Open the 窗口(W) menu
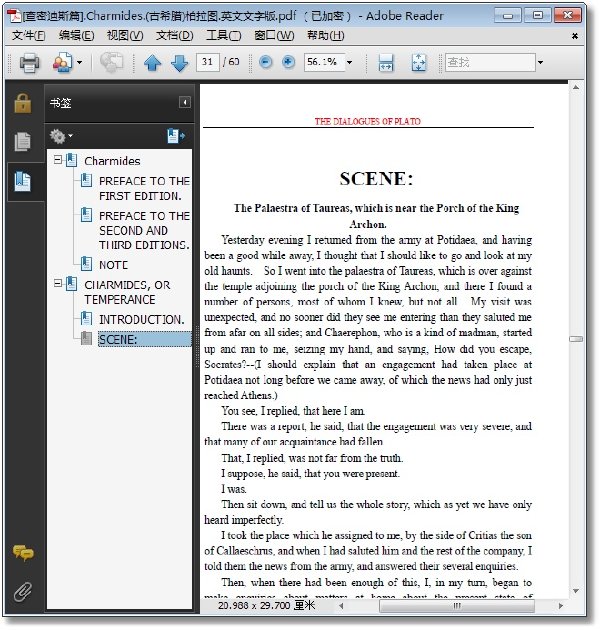The image size is (600, 630). coord(274,36)
